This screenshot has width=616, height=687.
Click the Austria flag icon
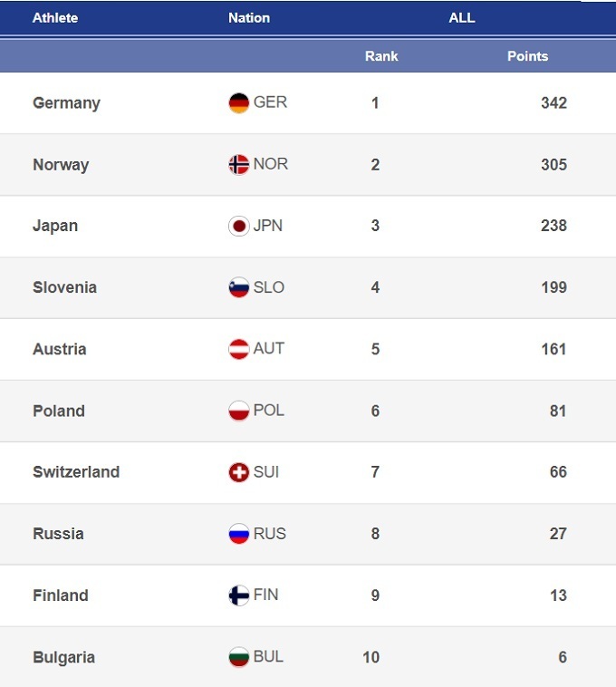[x=238, y=349]
